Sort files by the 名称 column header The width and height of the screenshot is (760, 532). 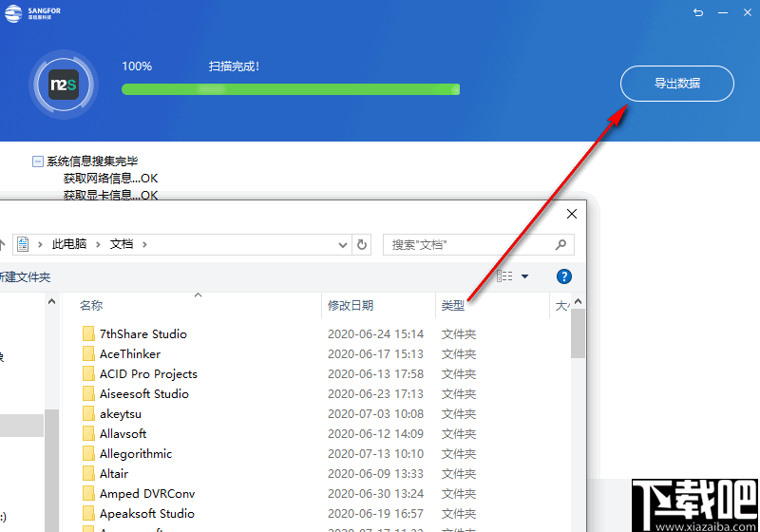click(91, 306)
